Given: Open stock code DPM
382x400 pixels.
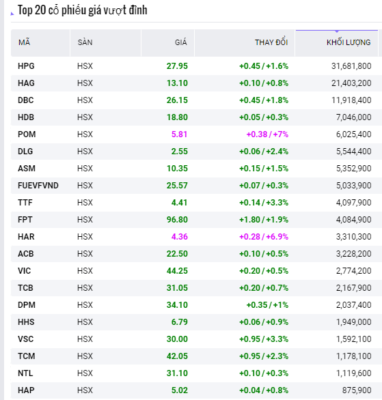Looking at the screenshot, I should click(x=26, y=305).
